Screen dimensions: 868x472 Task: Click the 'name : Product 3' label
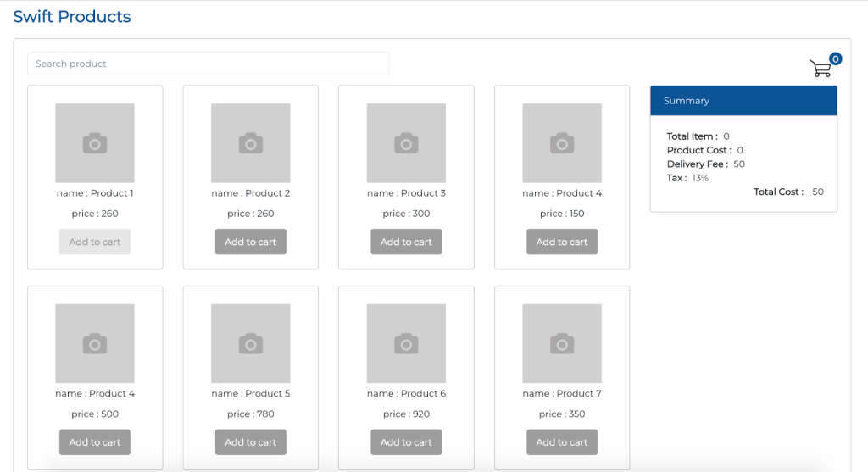pos(406,193)
